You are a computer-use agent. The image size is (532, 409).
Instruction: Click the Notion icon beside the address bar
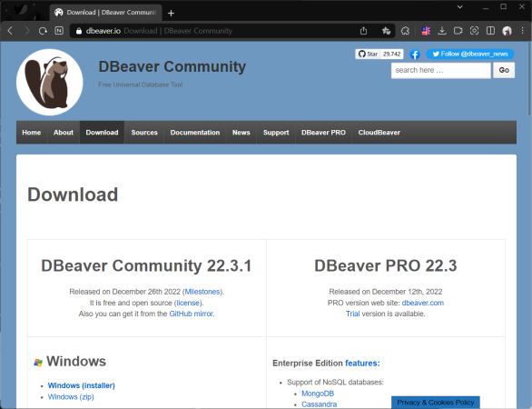(59, 31)
